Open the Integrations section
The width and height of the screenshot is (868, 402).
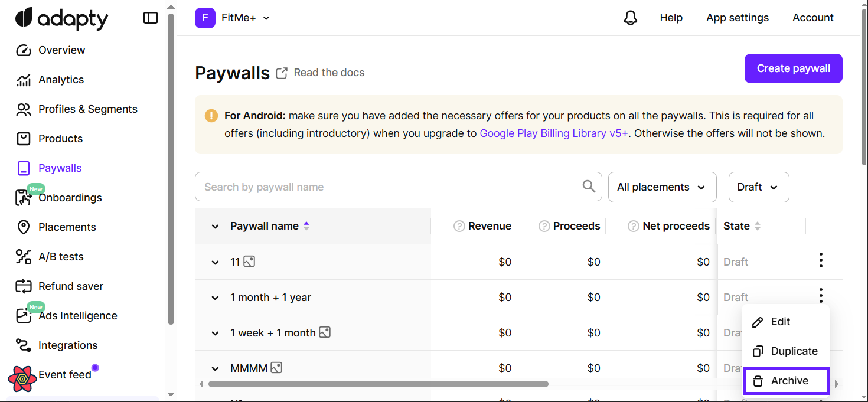[x=67, y=345]
